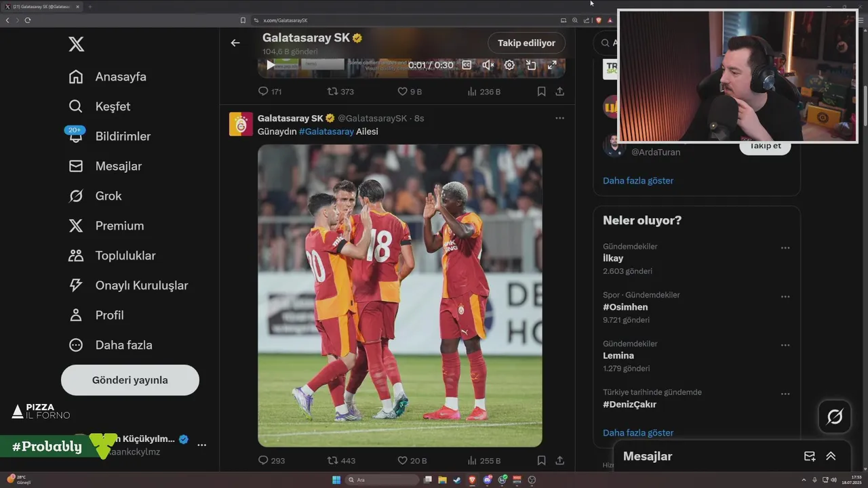
Task: Open options for Lemina trend
Action: click(785, 346)
